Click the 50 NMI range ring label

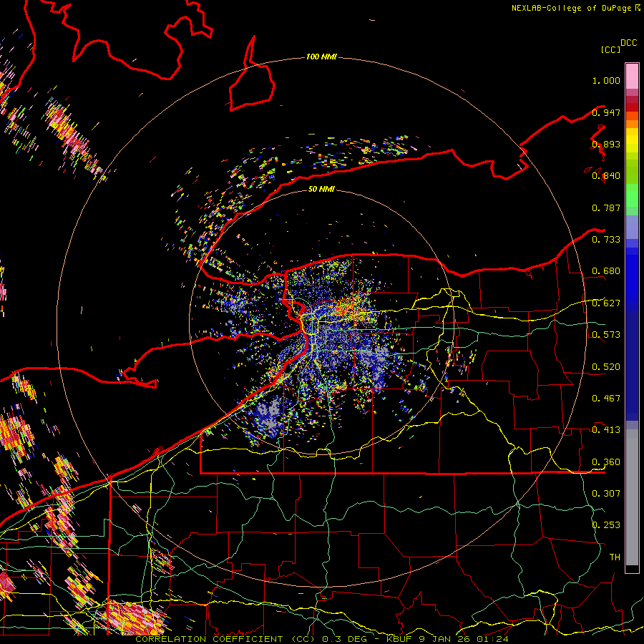[x=321, y=189]
